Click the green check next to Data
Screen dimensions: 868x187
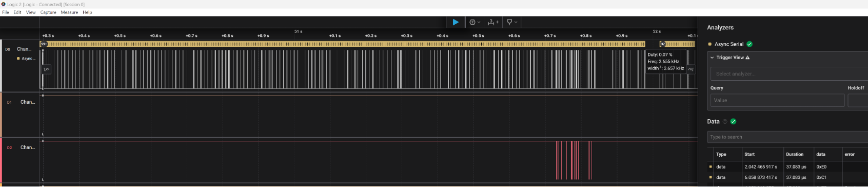733,122
